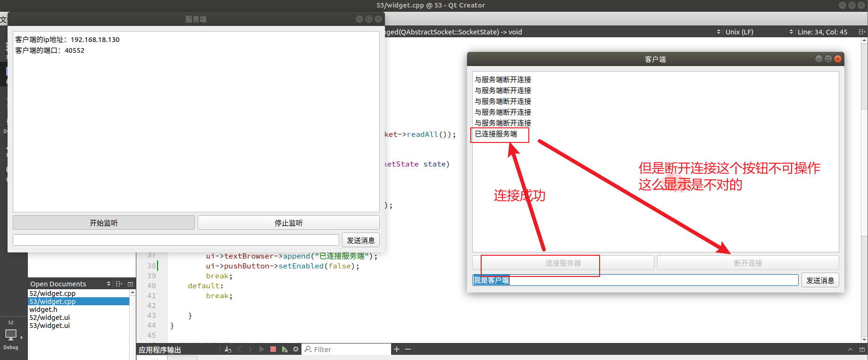Image resolution: width=868 pixels, height=360 pixels.
Task: Click client IP address line in server log
Action: click(x=67, y=40)
